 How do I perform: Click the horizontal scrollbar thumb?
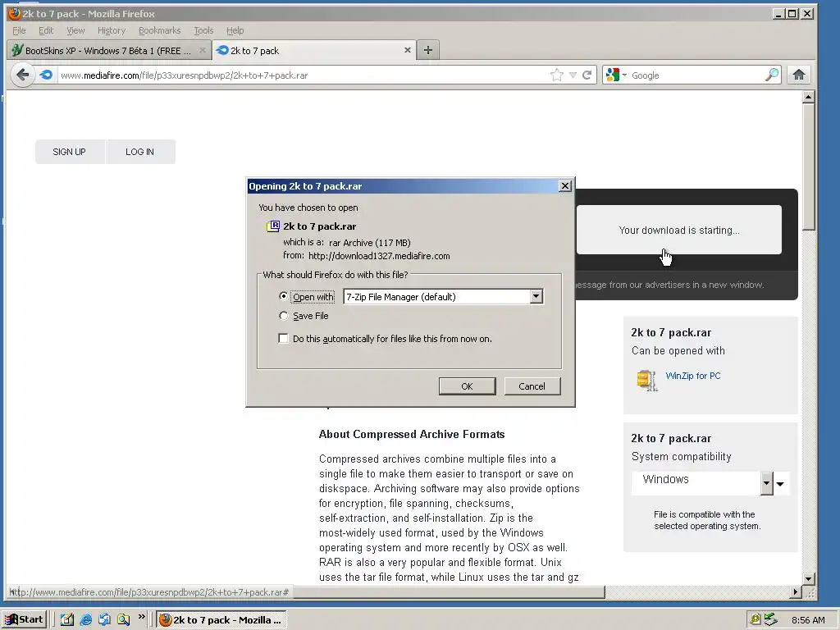click(x=450, y=592)
